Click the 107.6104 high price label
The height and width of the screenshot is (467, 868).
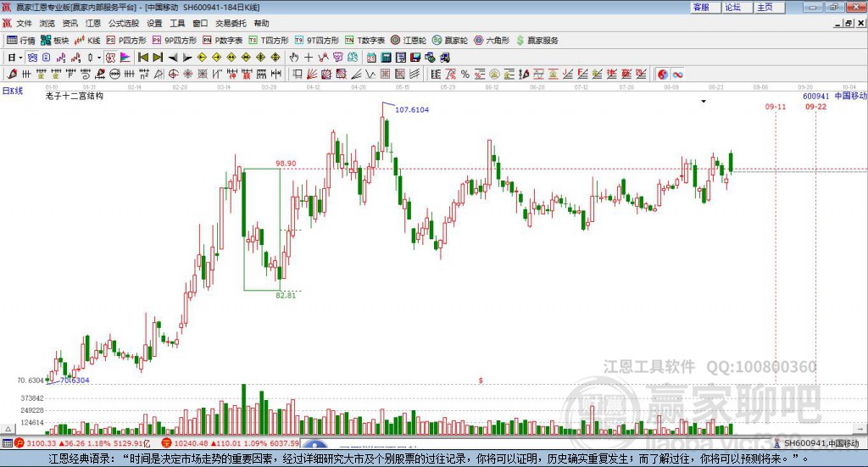coord(412,109)
